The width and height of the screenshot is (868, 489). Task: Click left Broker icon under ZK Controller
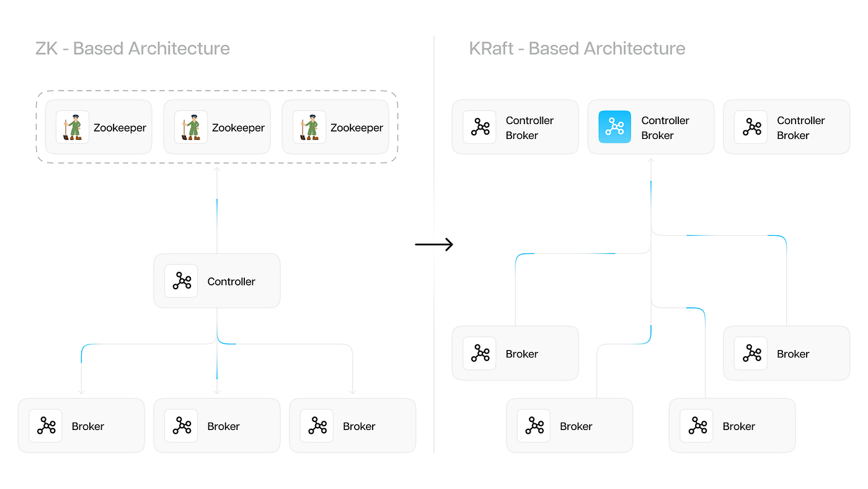coord(45,426)
